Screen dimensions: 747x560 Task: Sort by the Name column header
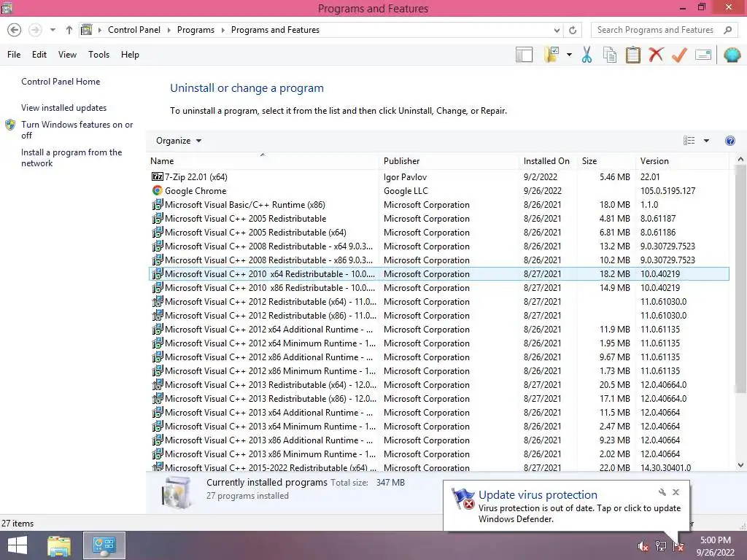[263, 161]
